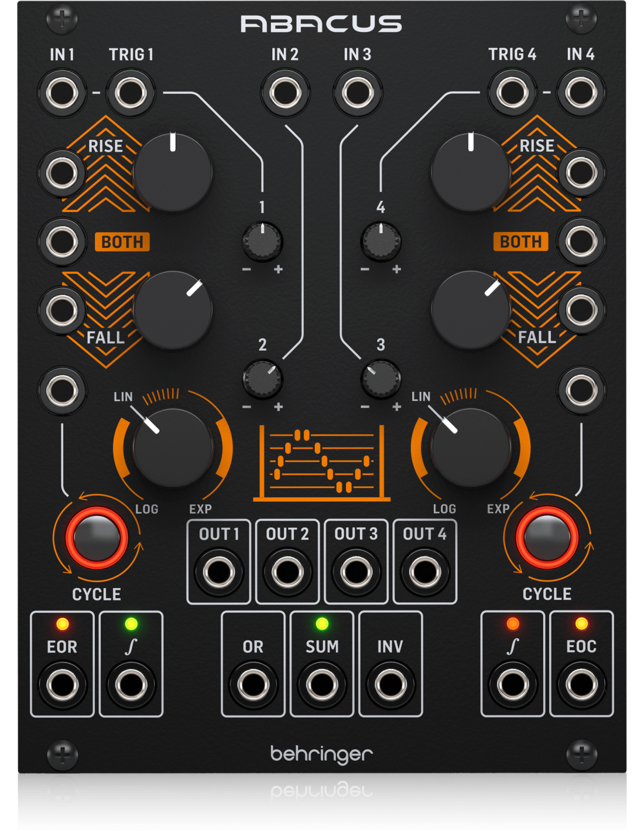644x833 pixels.
Task: Click the SUM output jack
Action: coord(321,684)
